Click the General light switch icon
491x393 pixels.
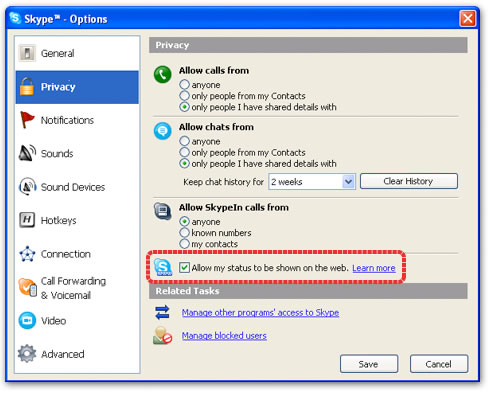click(27, 53)
